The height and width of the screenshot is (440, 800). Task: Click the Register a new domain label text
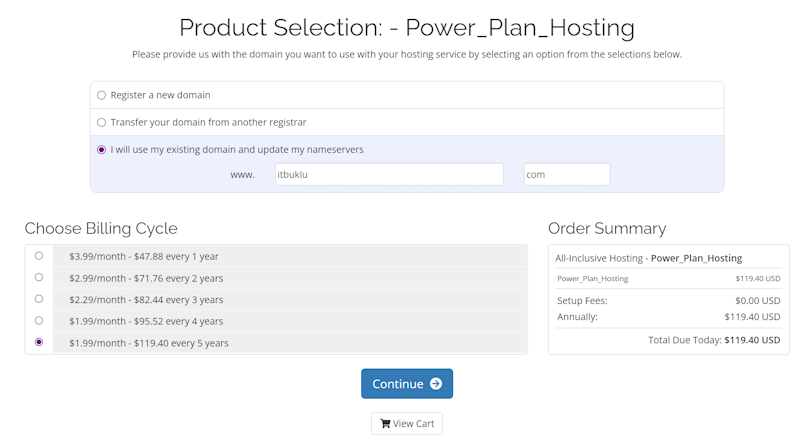[160, 95]
